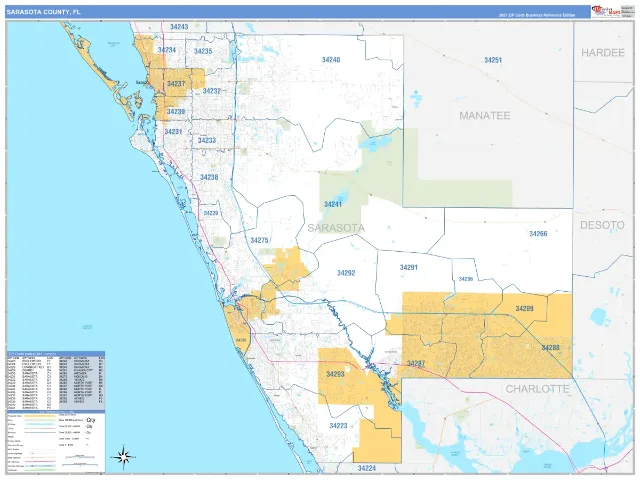The image size is (640, 480).
Task: Click the map publisher logo in the header
Action: point(606,11)
